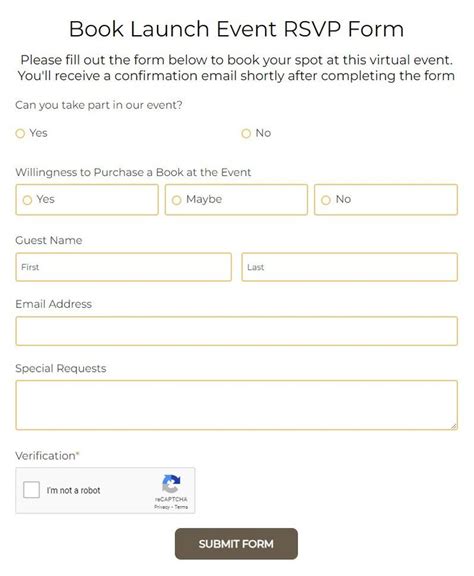Screen dimensions: 474x576
Task: Open the reCAPTCHA Terms link
Action: [181, 507]
